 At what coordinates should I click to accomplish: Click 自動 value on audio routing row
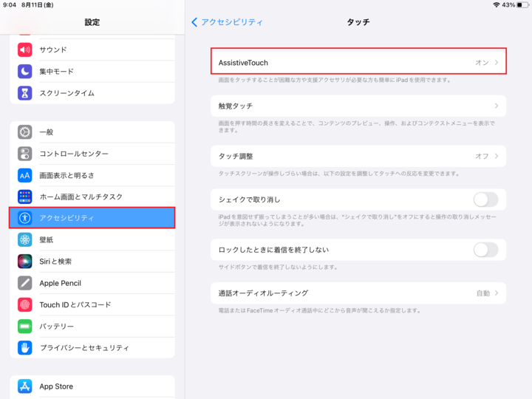[483, 293]
